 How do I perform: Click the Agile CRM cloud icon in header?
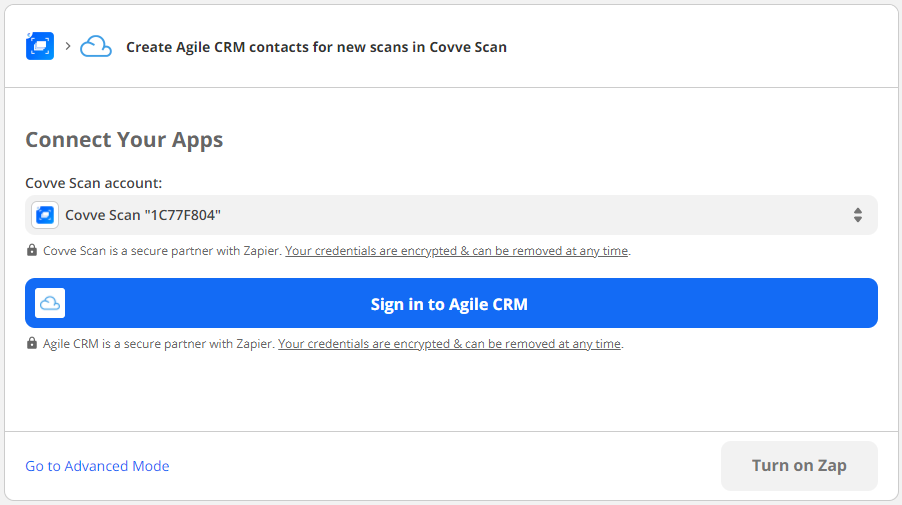pyautogui.click(x=96, y=46)
